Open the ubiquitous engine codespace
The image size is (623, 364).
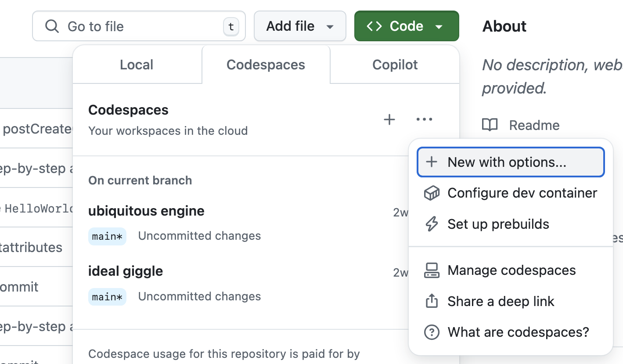tap(146, 211)
